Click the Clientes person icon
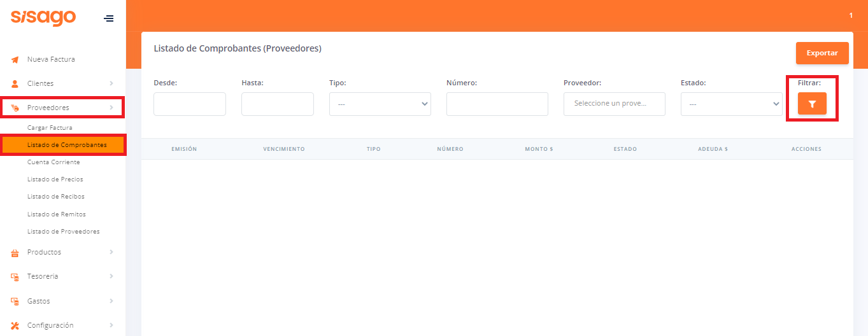The width and height of the screenshot is (868, 336). tap(15, 84)
